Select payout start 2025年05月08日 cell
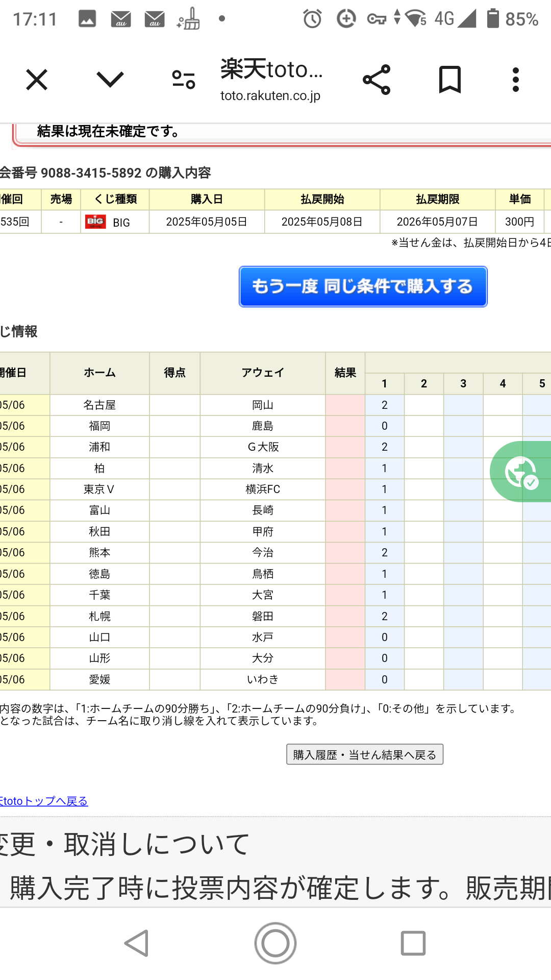 [x=322, y=222]
